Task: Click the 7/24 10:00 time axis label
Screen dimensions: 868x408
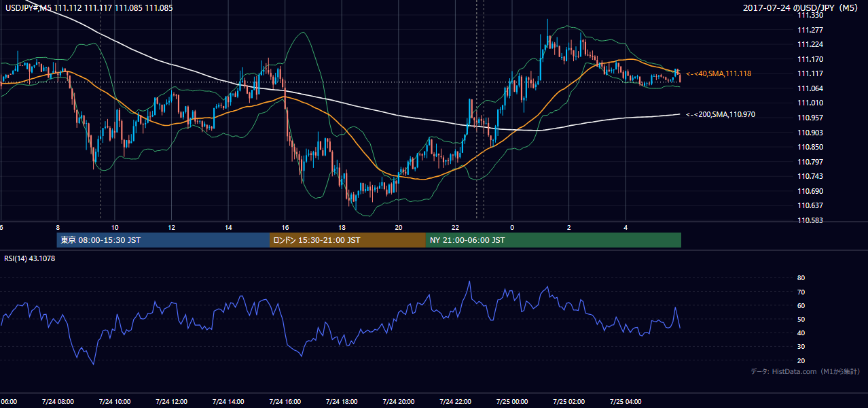Action: coord(114,402)
